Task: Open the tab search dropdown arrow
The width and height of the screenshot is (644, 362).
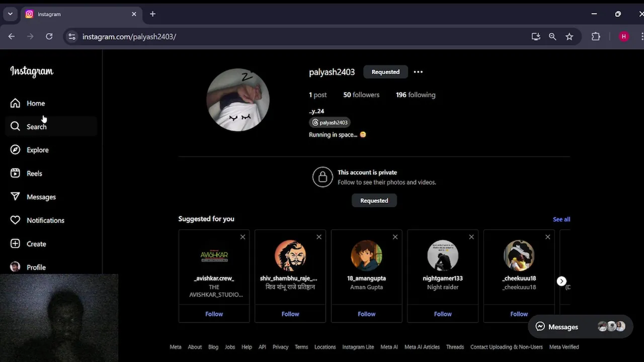Action: tap(10, 14)
